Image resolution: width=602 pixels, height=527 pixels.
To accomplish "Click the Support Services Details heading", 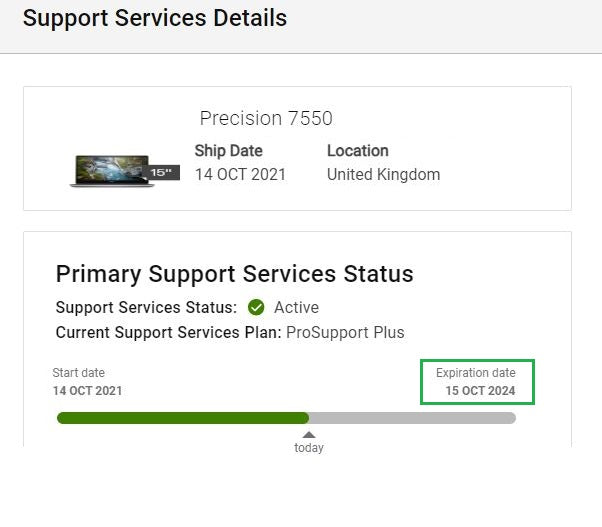I will tap(154, 18).
